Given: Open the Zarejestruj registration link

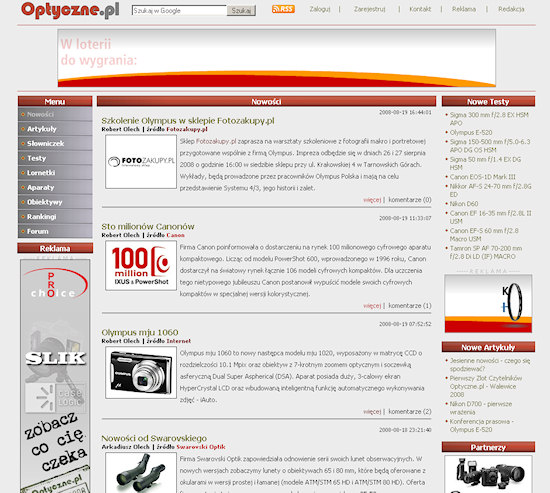Looking at the screenshot, I should pos(369,9).
